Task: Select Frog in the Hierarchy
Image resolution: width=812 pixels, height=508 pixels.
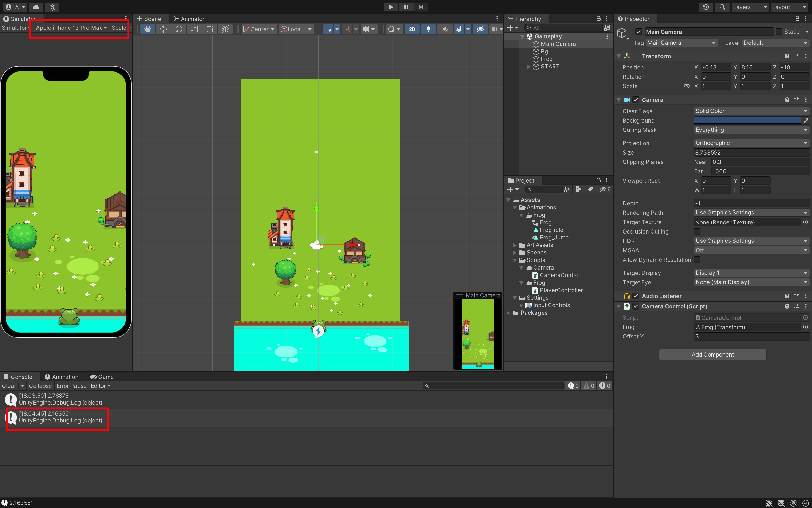Action: [547, 59]
